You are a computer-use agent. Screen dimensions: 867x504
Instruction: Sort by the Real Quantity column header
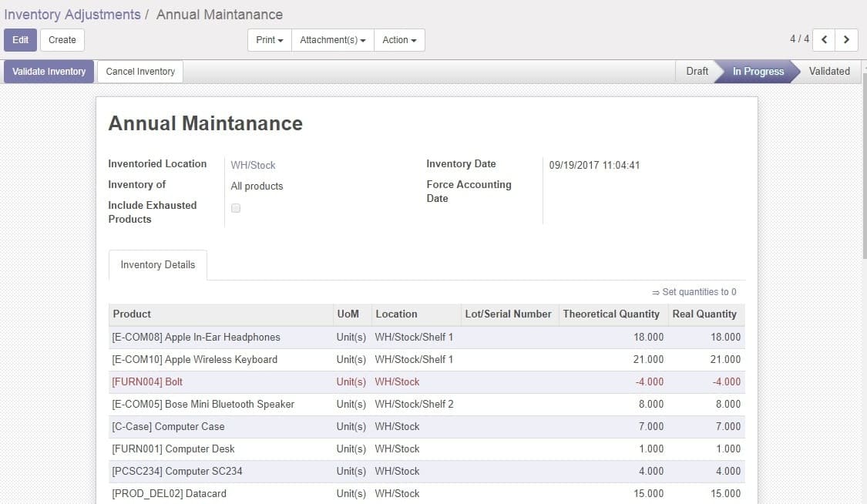(x=704, y=314)
